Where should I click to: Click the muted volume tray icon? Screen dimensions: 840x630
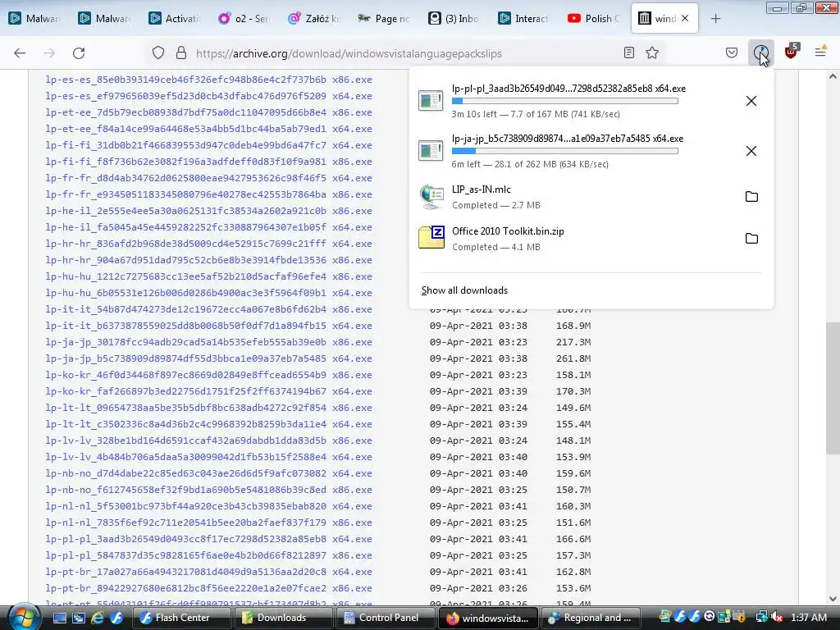[776, 618]
